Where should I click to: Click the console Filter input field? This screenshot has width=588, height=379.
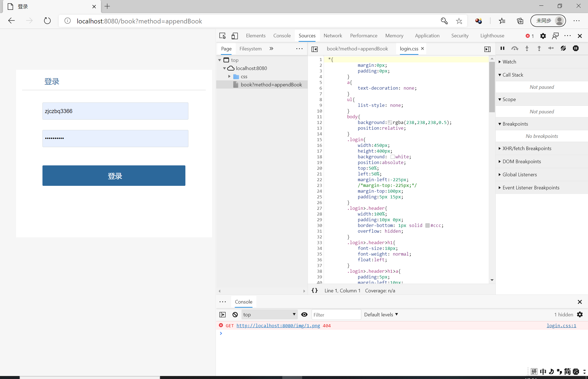[336, 315]
